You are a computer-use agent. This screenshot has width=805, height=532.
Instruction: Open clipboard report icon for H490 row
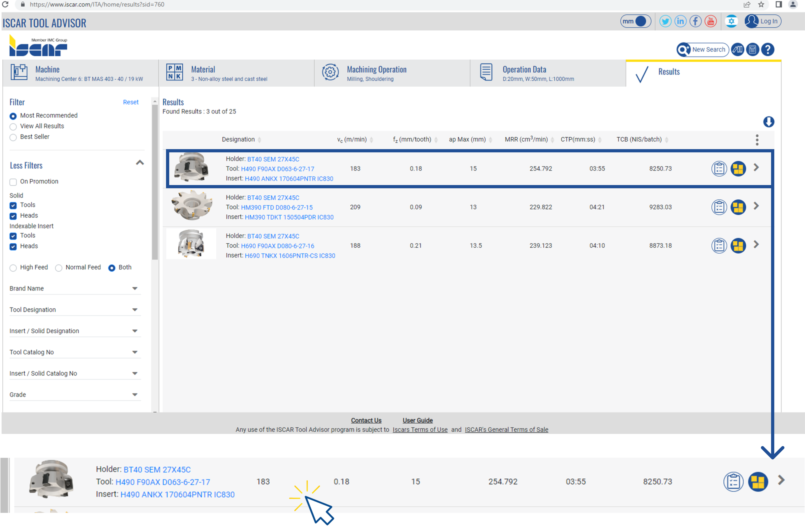719,169
